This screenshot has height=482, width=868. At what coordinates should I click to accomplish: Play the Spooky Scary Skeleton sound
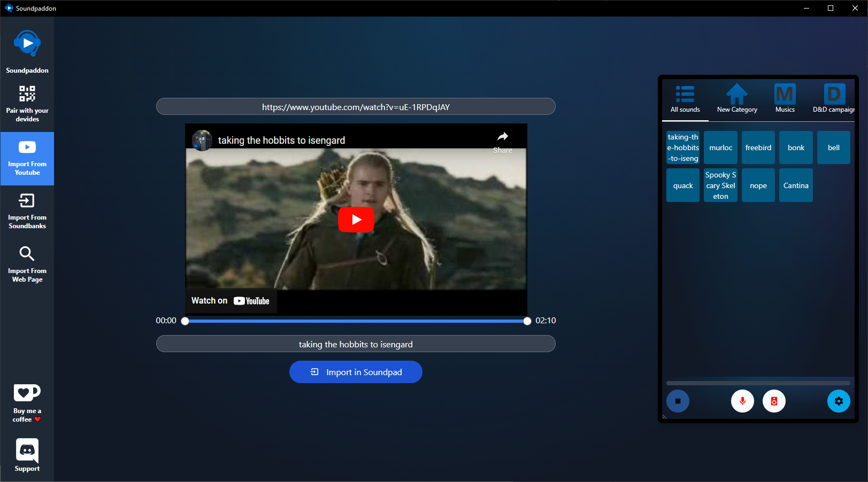[721, 185]
